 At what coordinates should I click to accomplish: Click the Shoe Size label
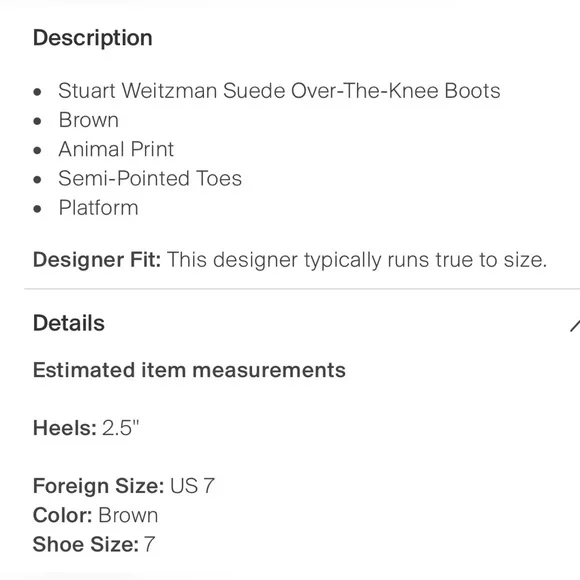86,544
